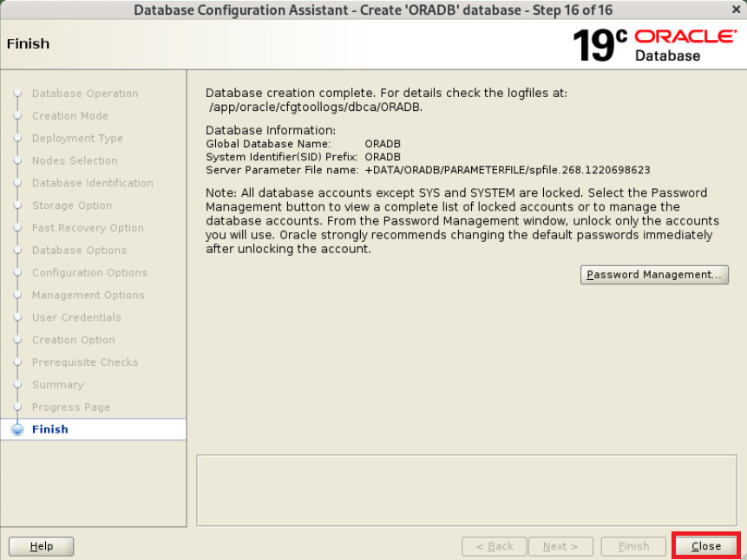Image resolution: width=747 pixels, height=560 pixels.
Task: Select the Configuration Options step
Action: click(x=89, y=272)
